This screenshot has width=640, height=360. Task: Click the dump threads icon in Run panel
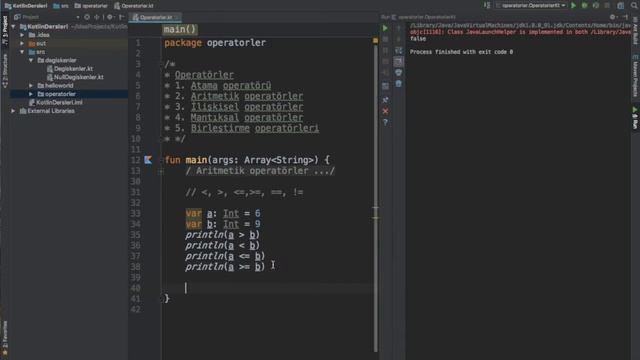click(x=385, y=62)
